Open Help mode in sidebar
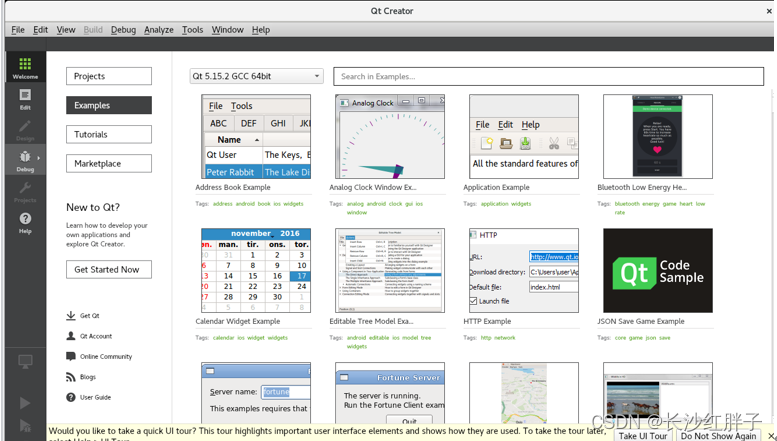This screenshot has height=441, width=777. pos(25,222)
